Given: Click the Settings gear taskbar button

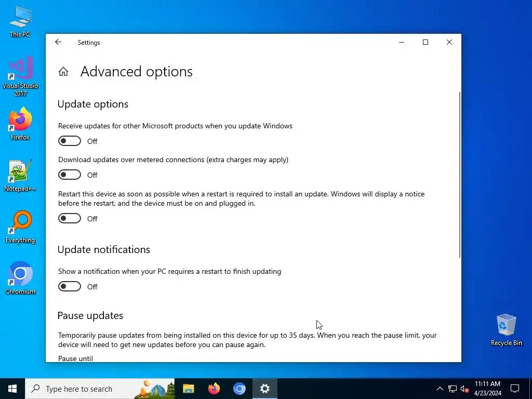Looking at the screenshot, I should click(264, 389).
